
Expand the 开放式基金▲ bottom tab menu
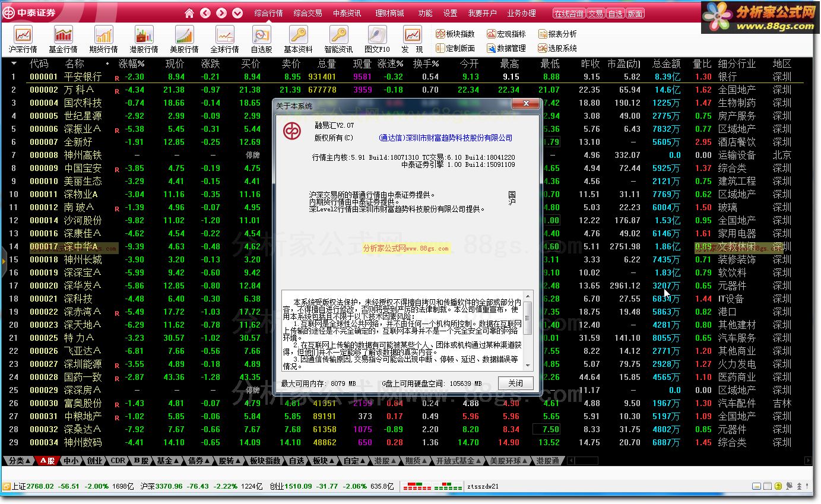click(x=458, y=461)
